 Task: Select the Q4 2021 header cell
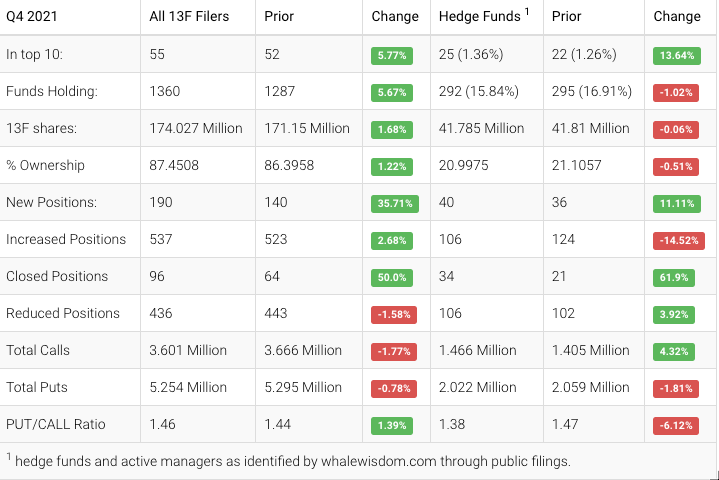click(33, 17)
